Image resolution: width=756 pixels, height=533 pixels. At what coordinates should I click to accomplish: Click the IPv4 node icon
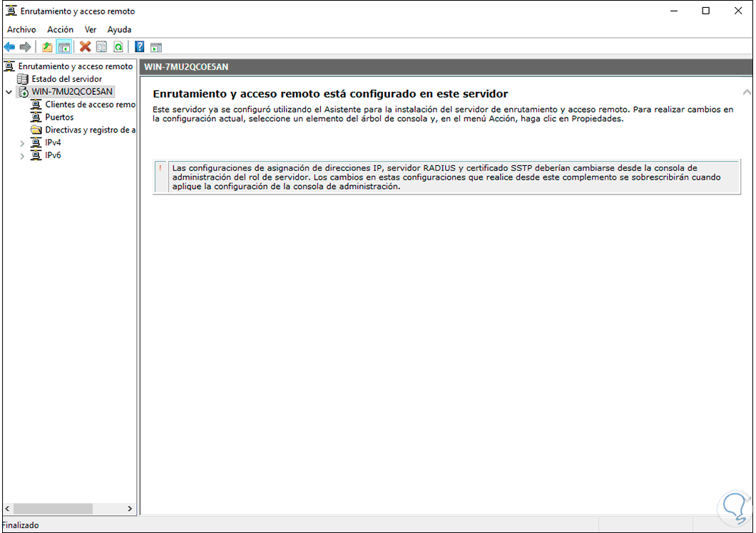tap(36, 143)
